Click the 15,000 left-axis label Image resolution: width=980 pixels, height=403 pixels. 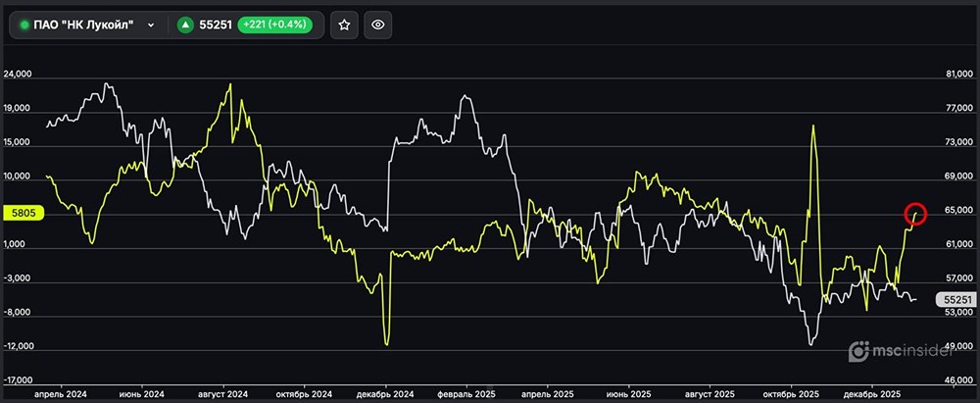click(18, 142)
